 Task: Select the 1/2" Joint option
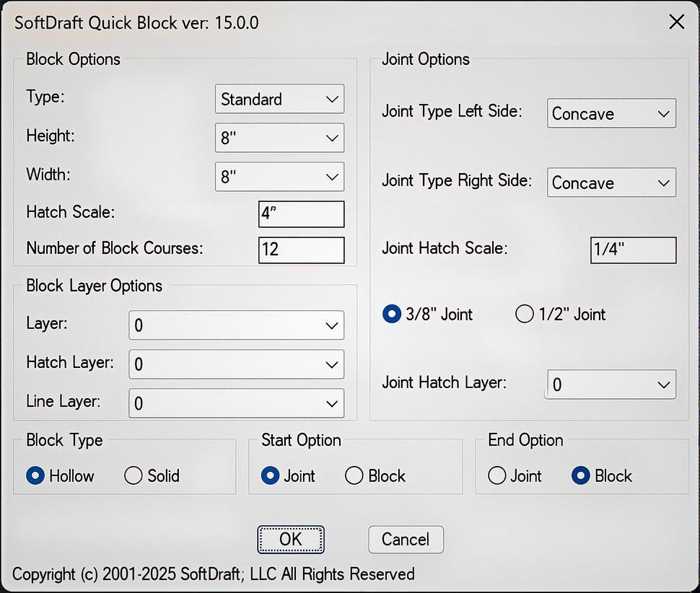[x=525, y=314]
